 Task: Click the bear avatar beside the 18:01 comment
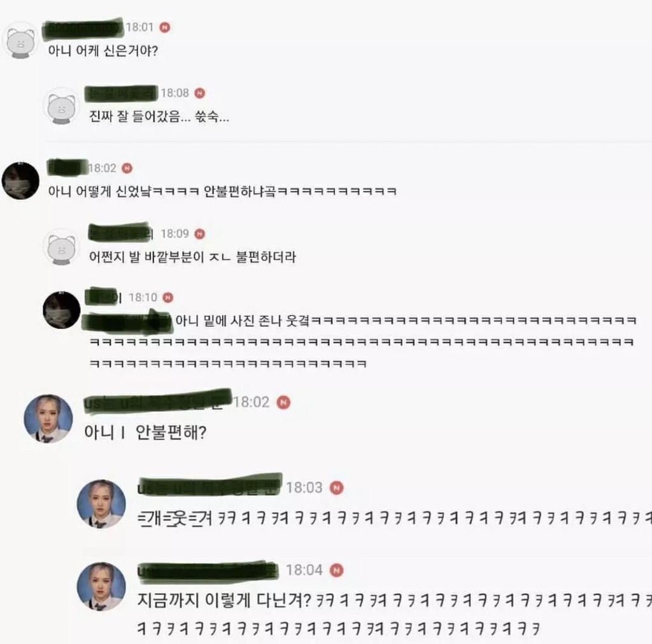[20, 40]
